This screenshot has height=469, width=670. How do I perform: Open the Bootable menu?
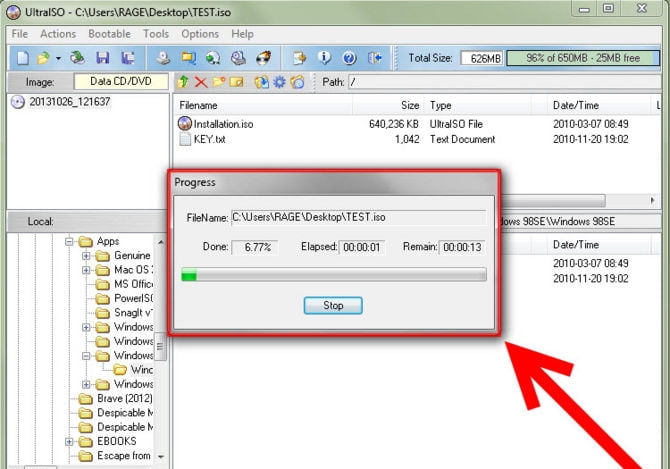pyautogui.click(x=110, y=34)
